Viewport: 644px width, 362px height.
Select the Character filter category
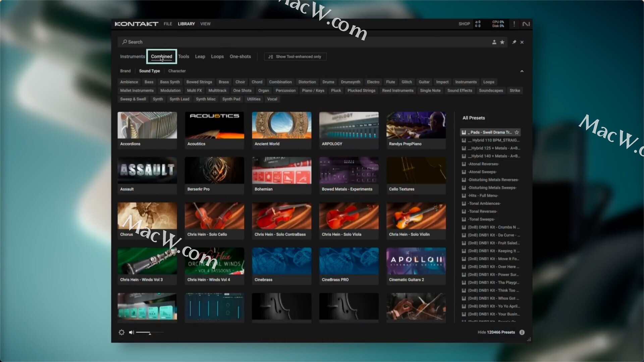(x=177, y=71)
